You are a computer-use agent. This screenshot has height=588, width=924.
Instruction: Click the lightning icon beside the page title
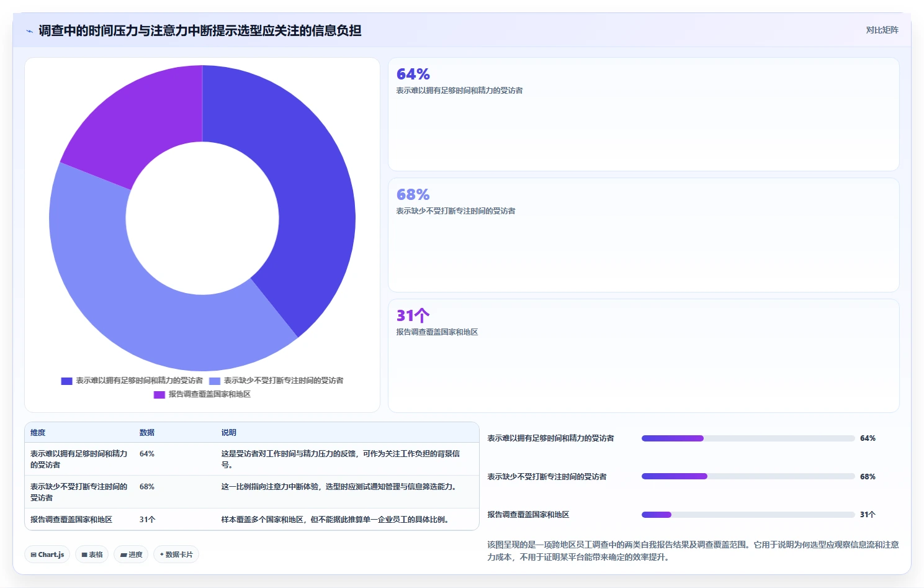[x=30, y=31]
